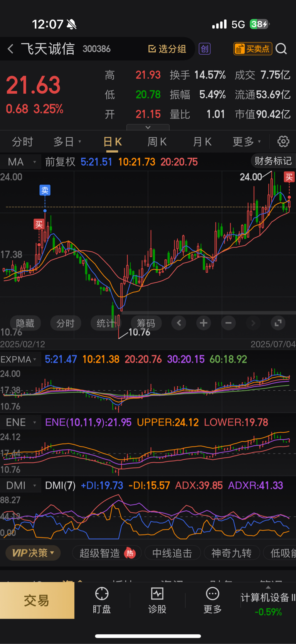Toggle 财务标记 financial marks

coord(273,161)
